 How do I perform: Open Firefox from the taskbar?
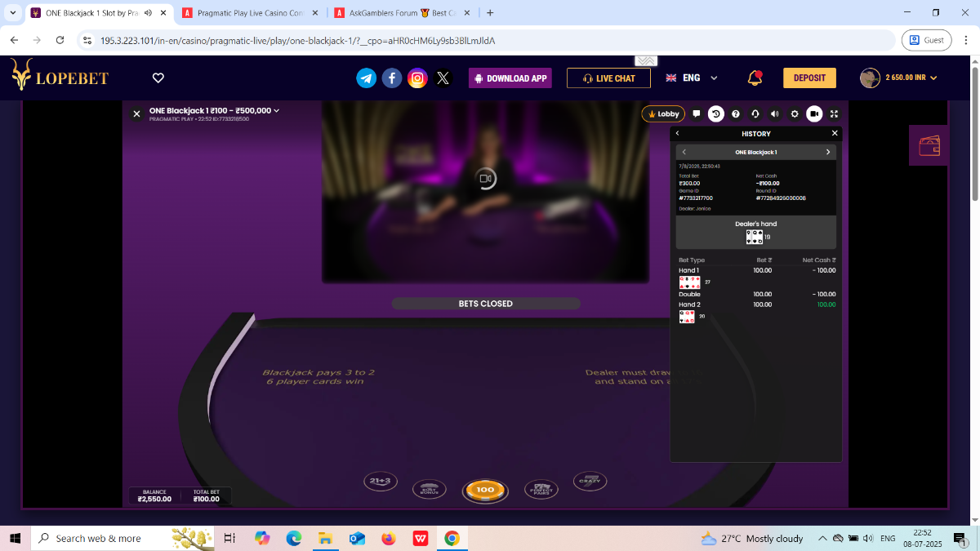point(389,539)
